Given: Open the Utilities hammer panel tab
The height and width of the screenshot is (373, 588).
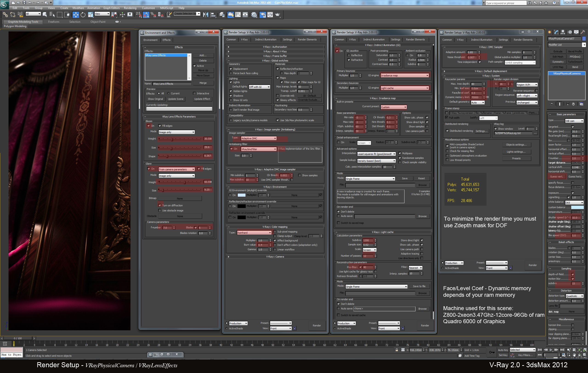Looking at the screenshot, I should [x=583, y=32].
